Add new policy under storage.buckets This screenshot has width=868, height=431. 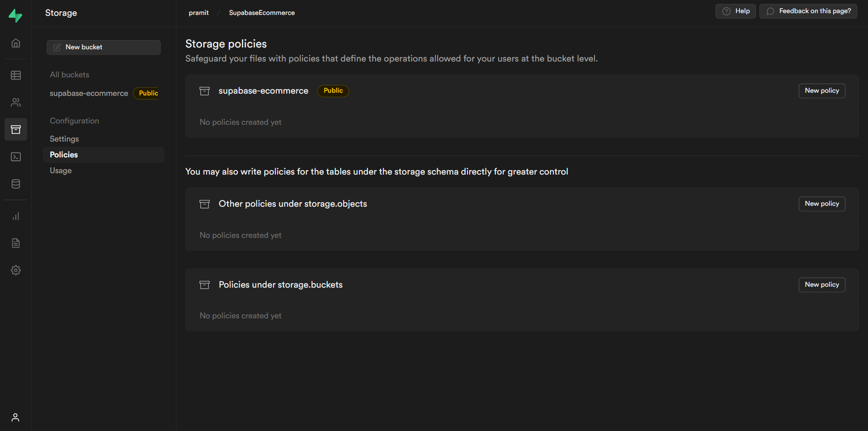(x=821, y=285)
